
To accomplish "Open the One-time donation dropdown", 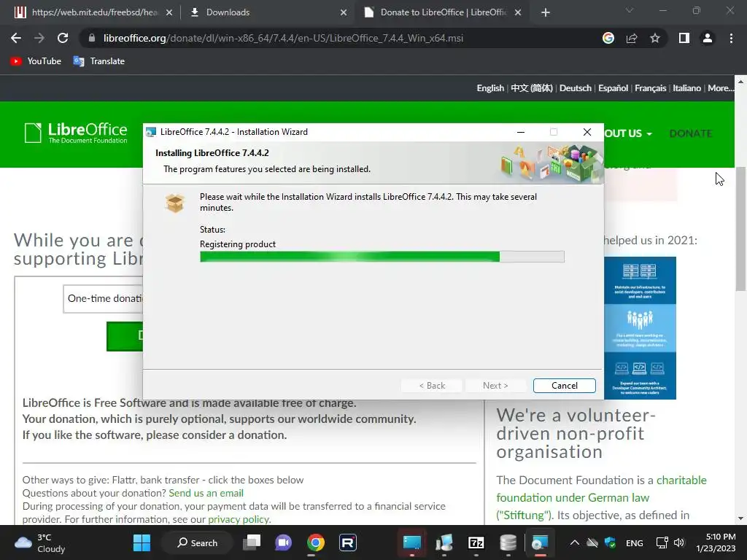I will [x=103, y=298].
